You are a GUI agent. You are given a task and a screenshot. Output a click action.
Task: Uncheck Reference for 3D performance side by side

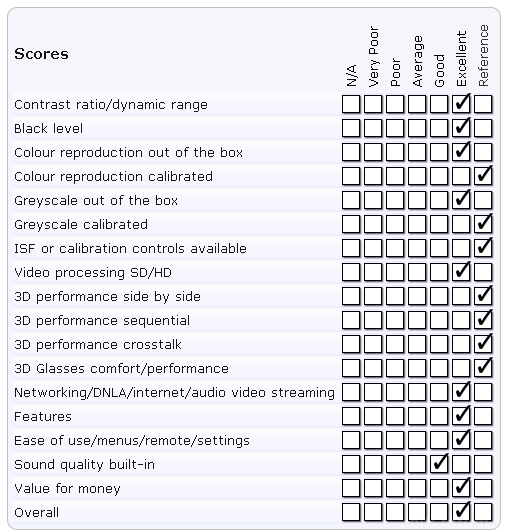tap(483, 296)
